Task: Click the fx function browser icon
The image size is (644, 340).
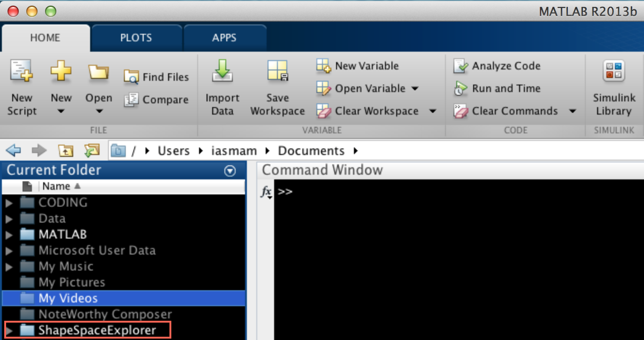Action: coord(267,192)
